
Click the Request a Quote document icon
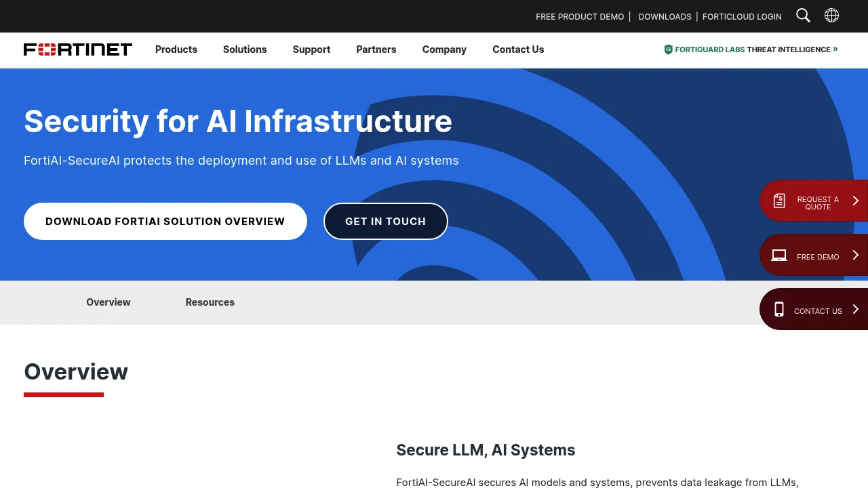[x=779, y=201]
